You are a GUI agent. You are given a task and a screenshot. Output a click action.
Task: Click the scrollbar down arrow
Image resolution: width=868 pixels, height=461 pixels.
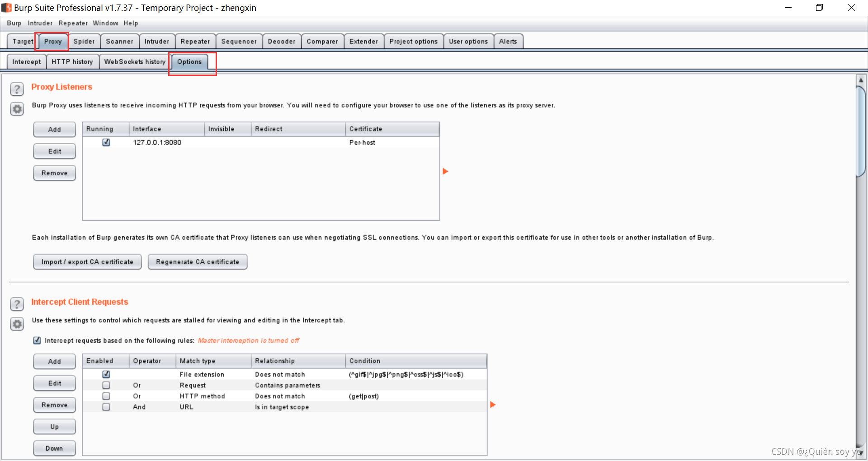861,452
